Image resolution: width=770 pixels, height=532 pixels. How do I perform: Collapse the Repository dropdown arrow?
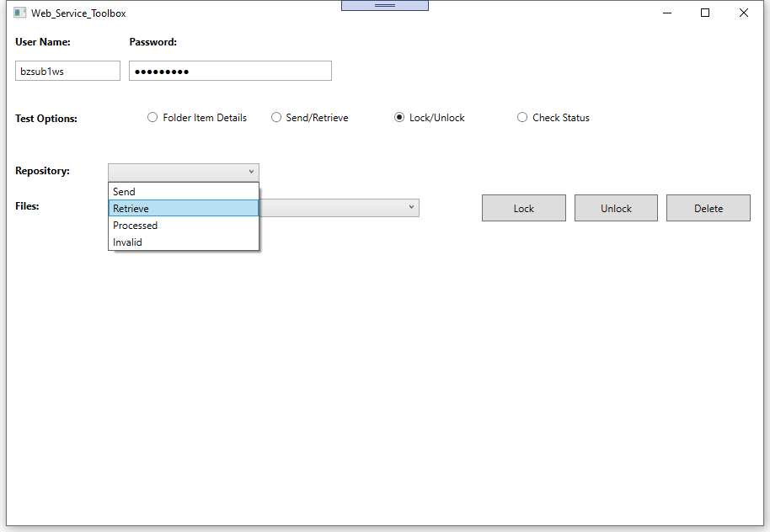(251, 172)
